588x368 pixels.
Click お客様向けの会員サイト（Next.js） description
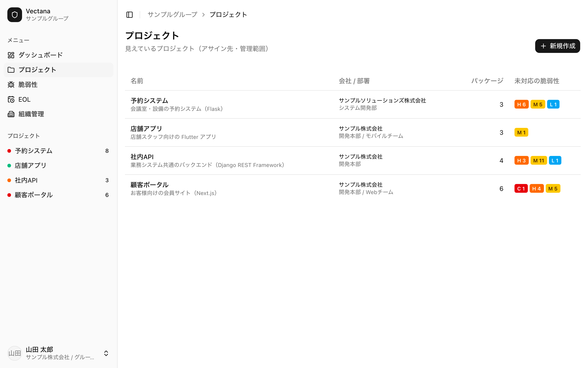[x=173, y=193]
